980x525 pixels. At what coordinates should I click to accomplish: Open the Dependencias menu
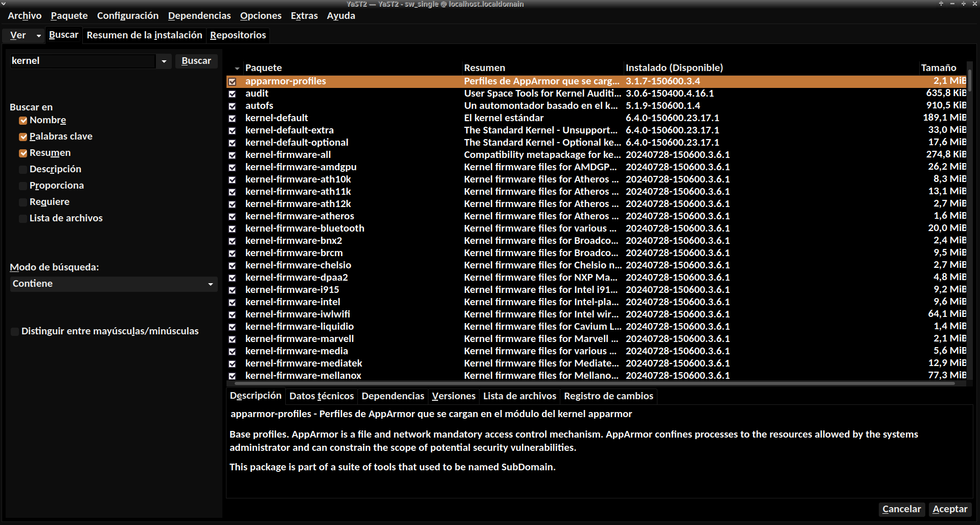point(199,16)
